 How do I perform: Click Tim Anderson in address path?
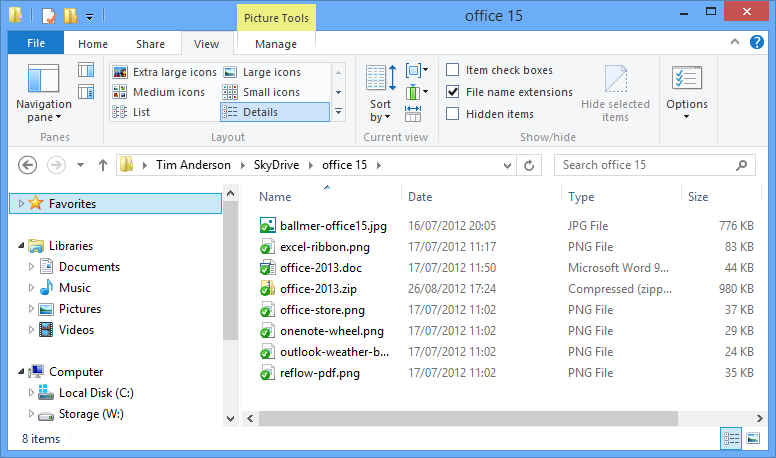coord(193,165)
